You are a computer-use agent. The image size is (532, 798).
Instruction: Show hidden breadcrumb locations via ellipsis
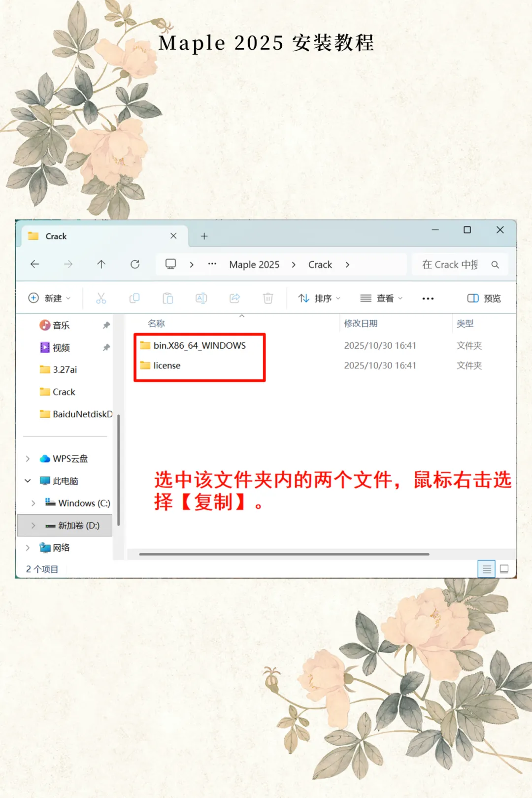pyautogui.click(x=212, y=264)
